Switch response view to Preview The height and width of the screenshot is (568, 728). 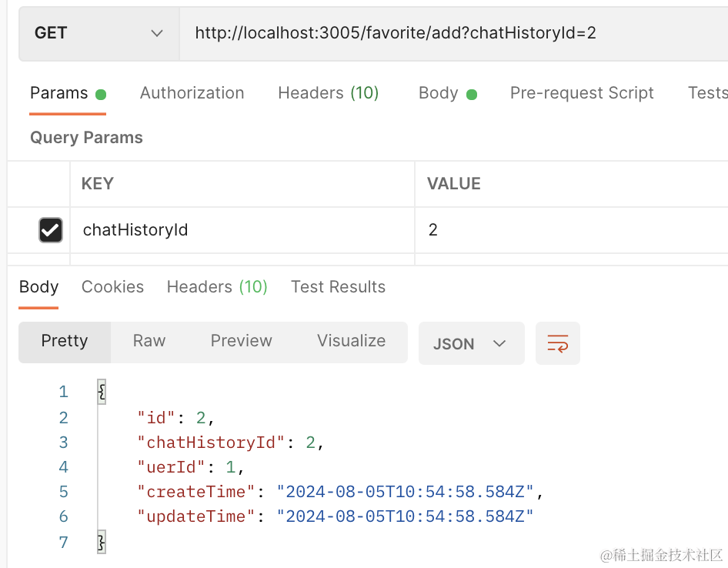pos(241,341)
